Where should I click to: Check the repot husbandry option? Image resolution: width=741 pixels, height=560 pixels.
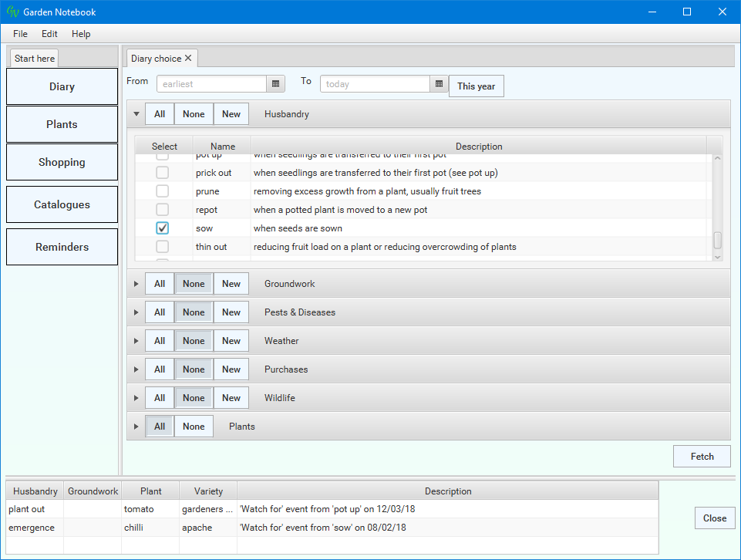(163, 210)
